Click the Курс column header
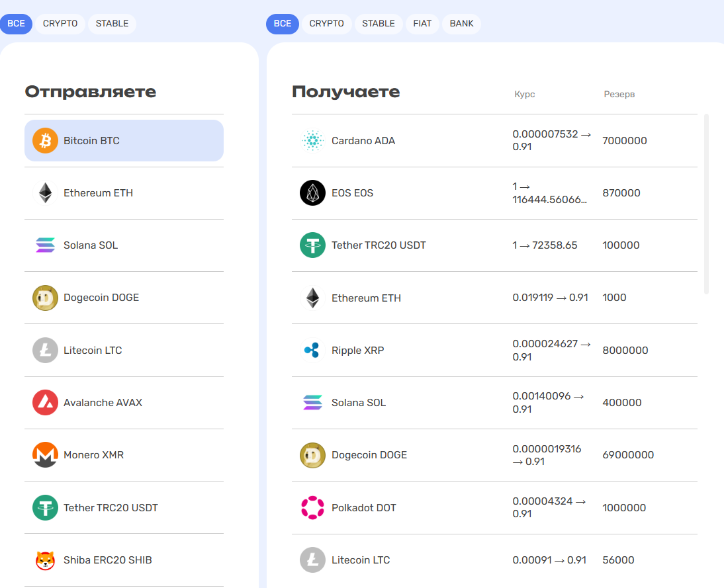The width and height of the screenshot is (724, 588). coord(525,94)
